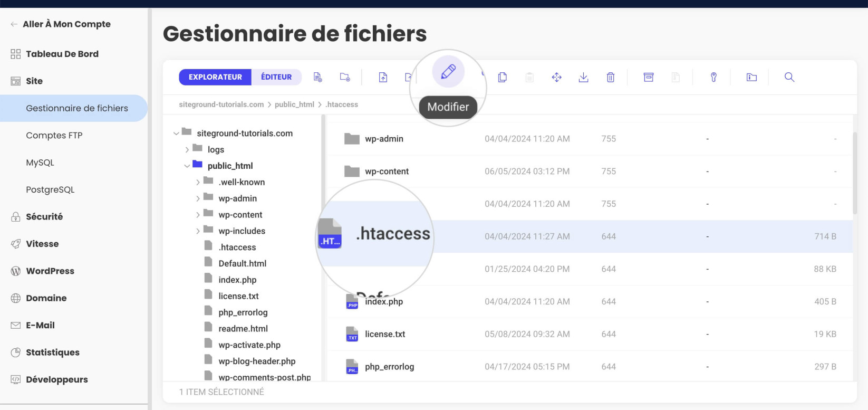Click the Sécurité padlock icon
This screenshot has height=410, width=868.
click(x=16, y=217)
